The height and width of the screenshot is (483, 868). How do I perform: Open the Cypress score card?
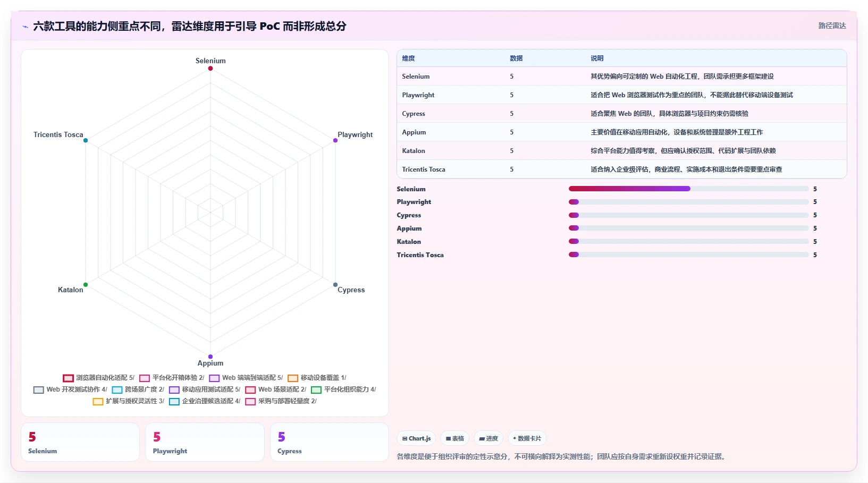330,442
